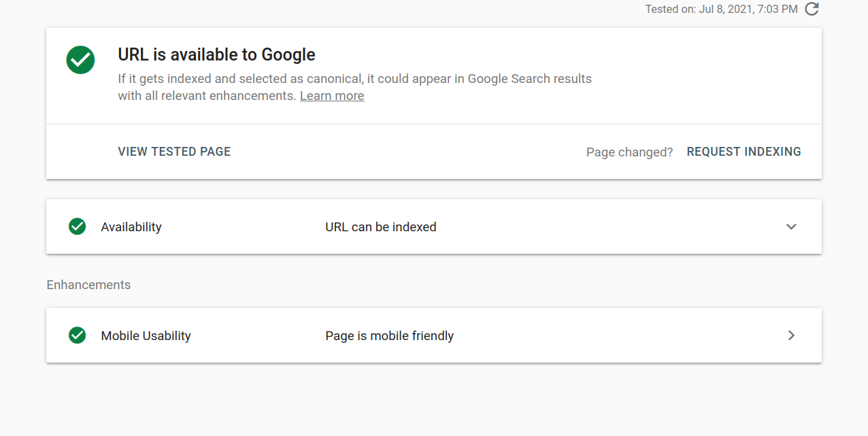This screenshot has width=868, height=436.
Task: Follow the Learn more link
Action: [x=332, y=96]
